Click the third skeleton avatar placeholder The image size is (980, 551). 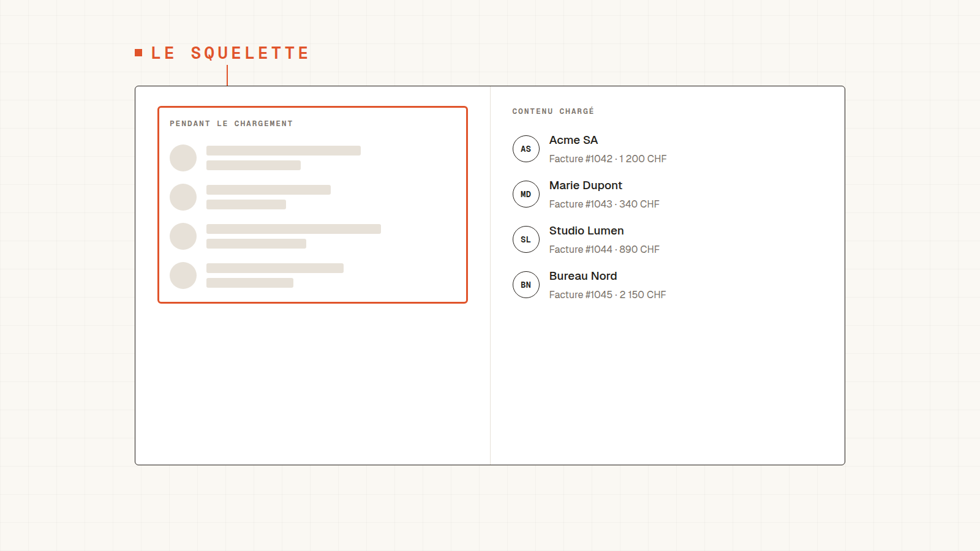183,236
